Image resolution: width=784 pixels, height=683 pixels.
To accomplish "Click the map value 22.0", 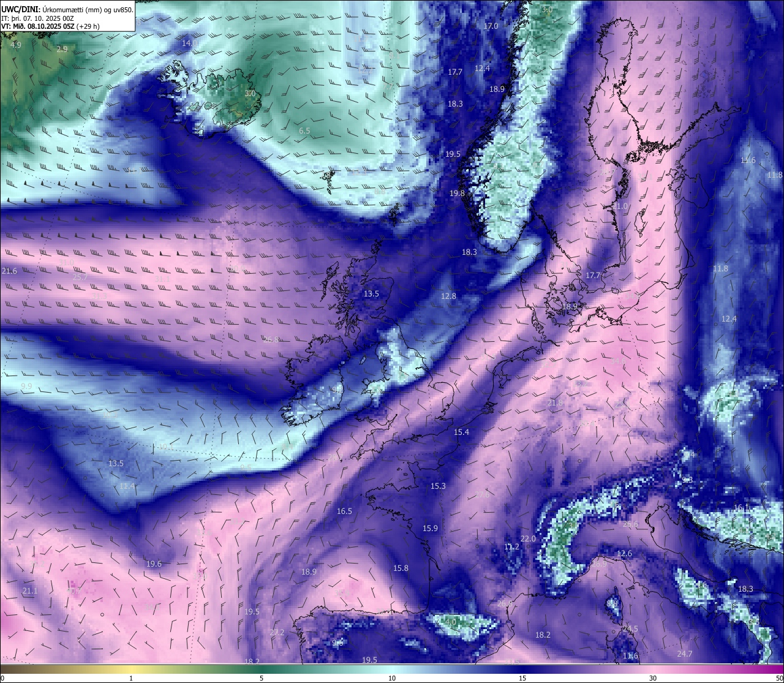I will pos(528,538).
